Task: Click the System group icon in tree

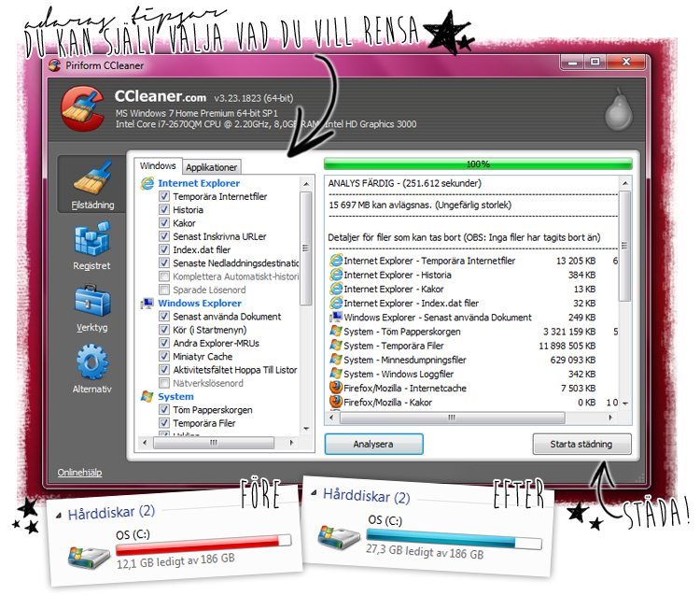Action: 147,397
